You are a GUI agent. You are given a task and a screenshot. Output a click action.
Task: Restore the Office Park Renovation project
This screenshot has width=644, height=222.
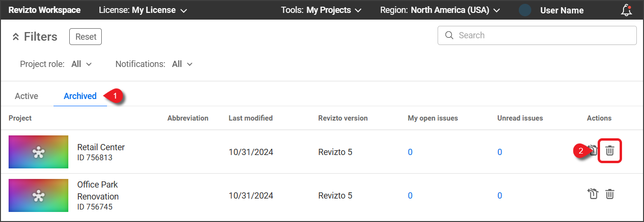click(x=592, y=194)
